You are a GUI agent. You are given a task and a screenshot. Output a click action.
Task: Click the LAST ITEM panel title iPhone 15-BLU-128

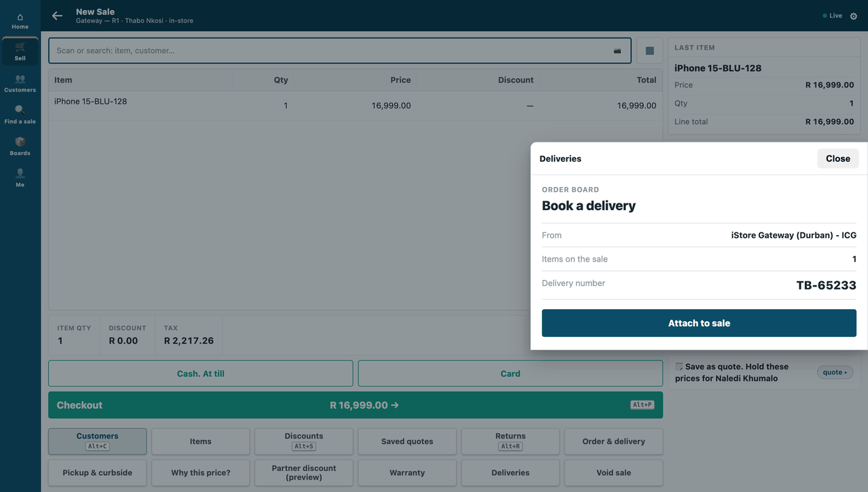pyautogui.click(x=718, y=68)
